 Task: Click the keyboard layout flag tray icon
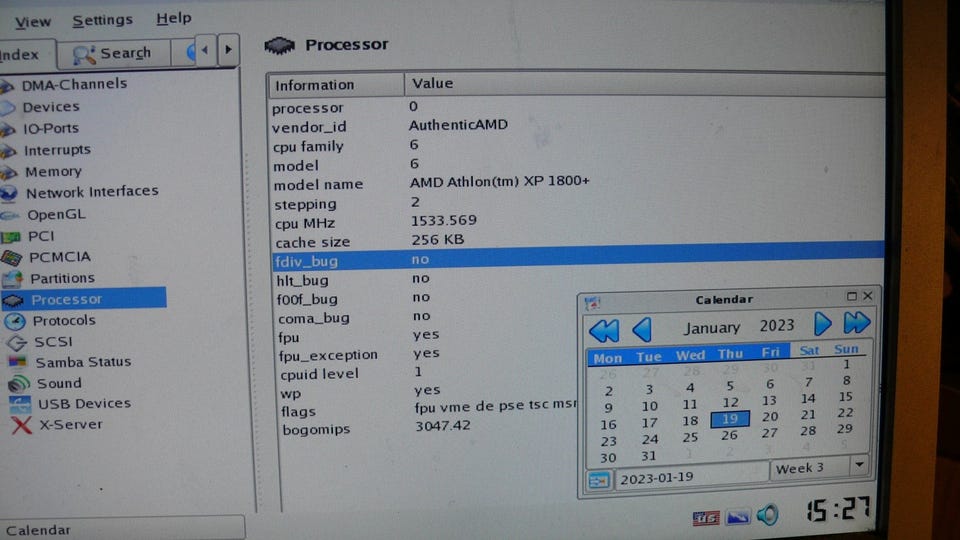[706, 518]
